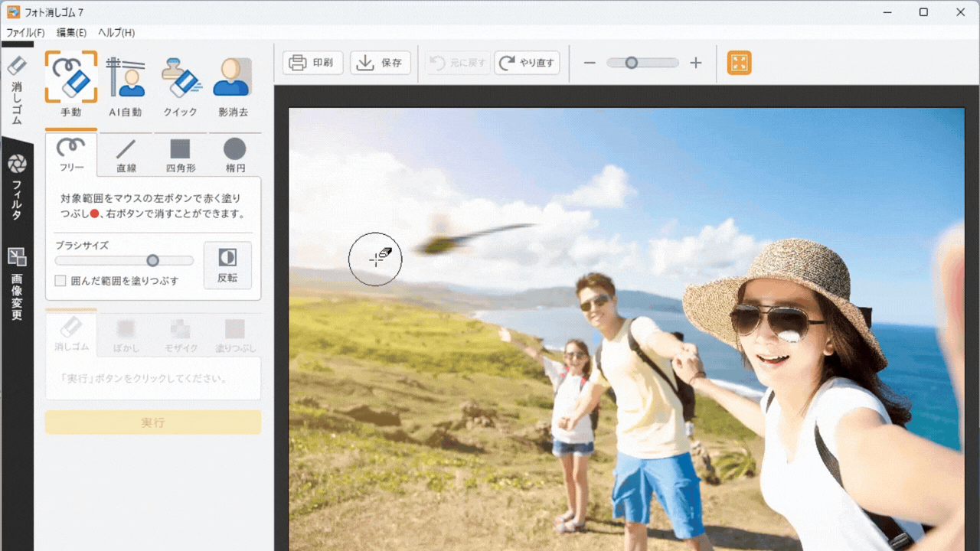Open the 消しゴム sidebar tab

click(x=17, y=92)
